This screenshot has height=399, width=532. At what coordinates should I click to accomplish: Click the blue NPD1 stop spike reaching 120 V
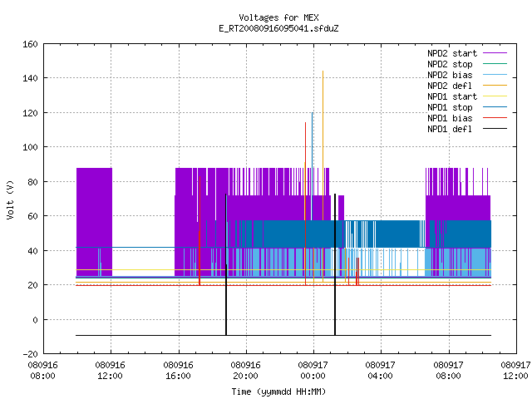click(x=313, y=166)
